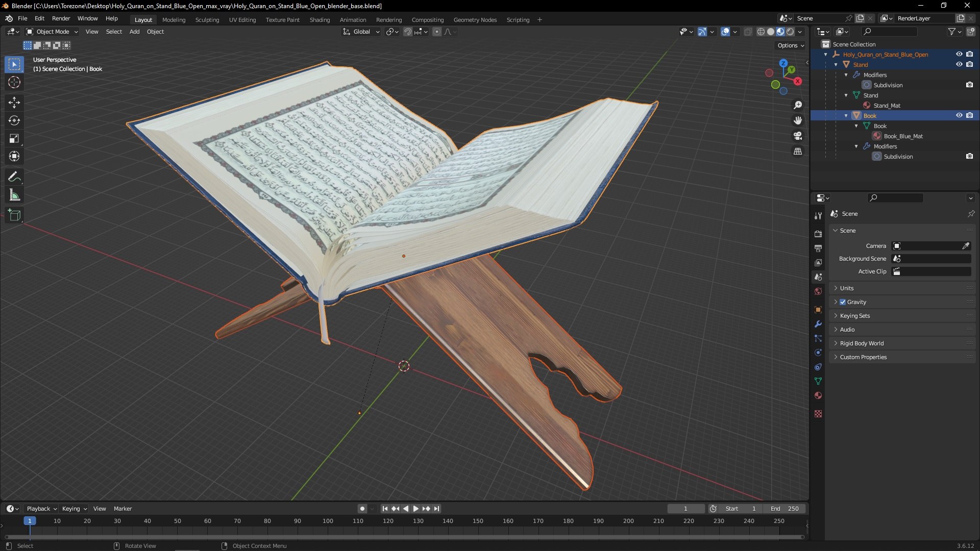Switch to the Shading workspace tab
This screenshot has height=551, width=980.
(320, 20)
